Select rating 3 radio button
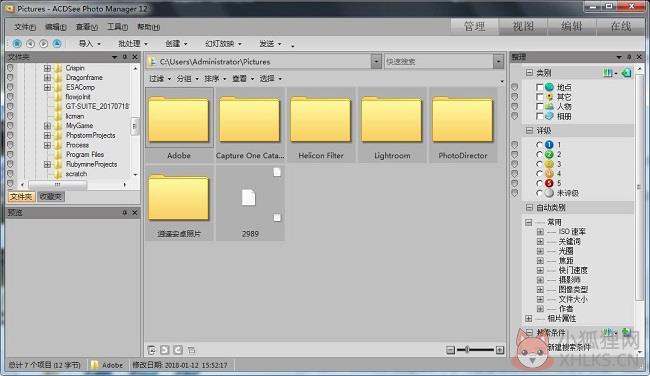Viewport: 650px width, 376px height. 539,164
